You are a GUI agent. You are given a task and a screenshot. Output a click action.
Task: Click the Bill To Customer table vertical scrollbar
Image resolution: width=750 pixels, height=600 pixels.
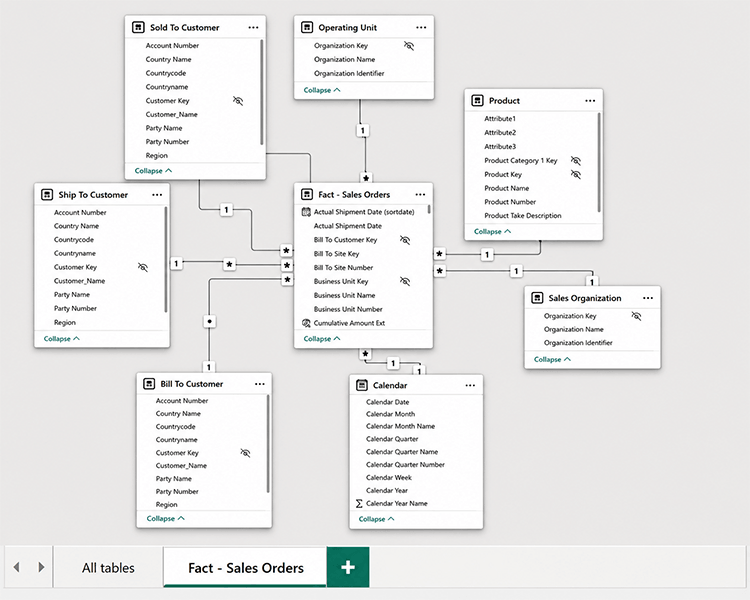click(x=268, y=444)
